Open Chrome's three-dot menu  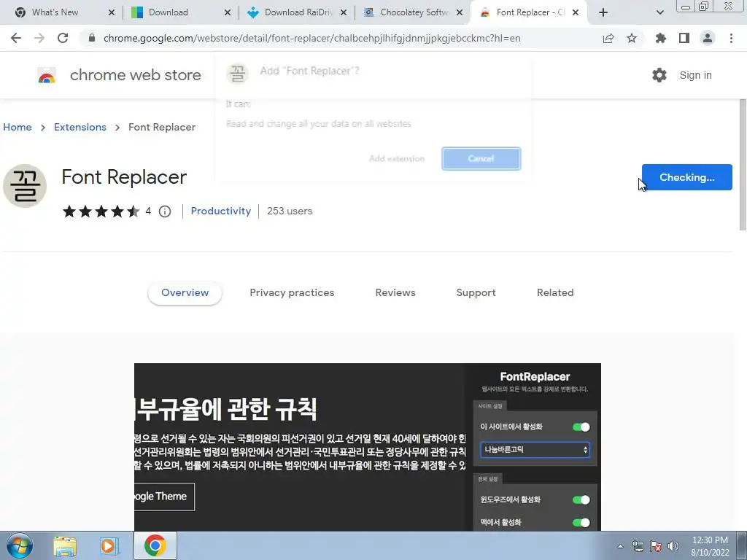pos(731,38)
